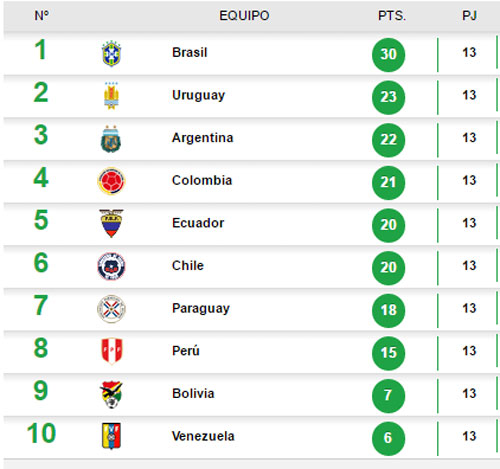
Task: Click the Chile federation badge
Action: [111, 266]
